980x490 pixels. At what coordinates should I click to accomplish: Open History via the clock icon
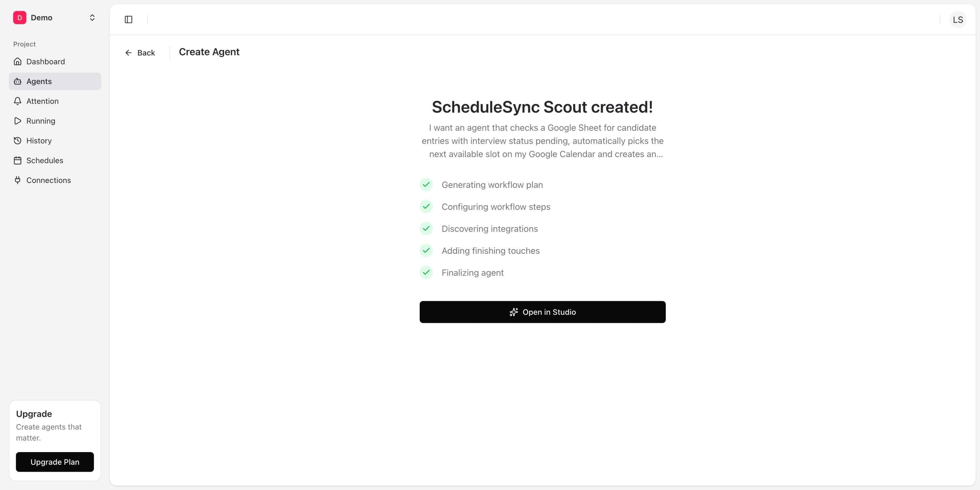(x=18, y=140)
